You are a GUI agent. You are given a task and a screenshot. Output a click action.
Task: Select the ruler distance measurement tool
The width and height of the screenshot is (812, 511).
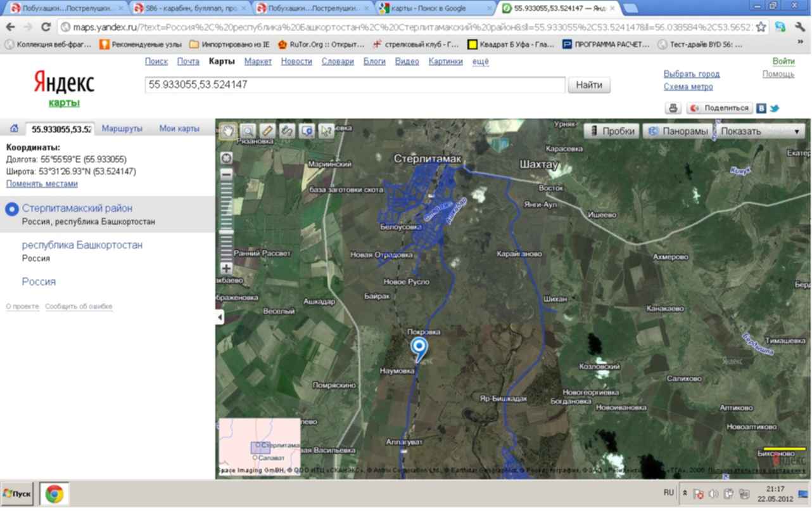pyautogui.click(x=267, y=131)
